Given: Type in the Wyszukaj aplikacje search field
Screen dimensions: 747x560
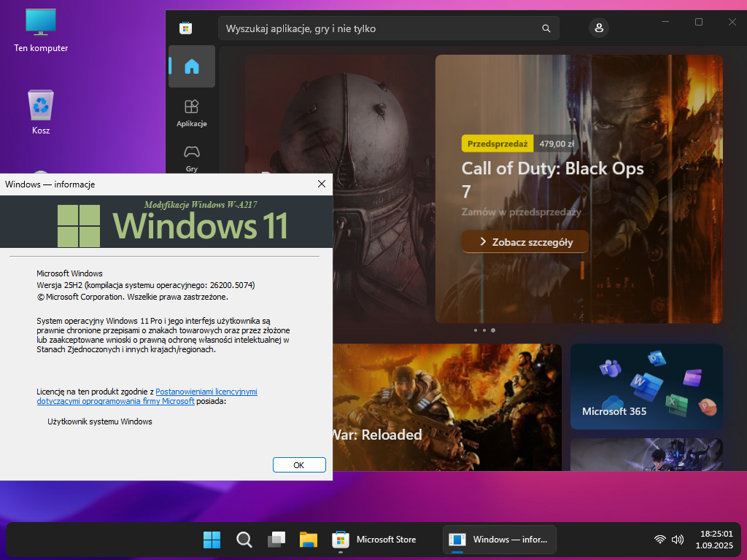Looking at the screenshot, I should point(379,29).
